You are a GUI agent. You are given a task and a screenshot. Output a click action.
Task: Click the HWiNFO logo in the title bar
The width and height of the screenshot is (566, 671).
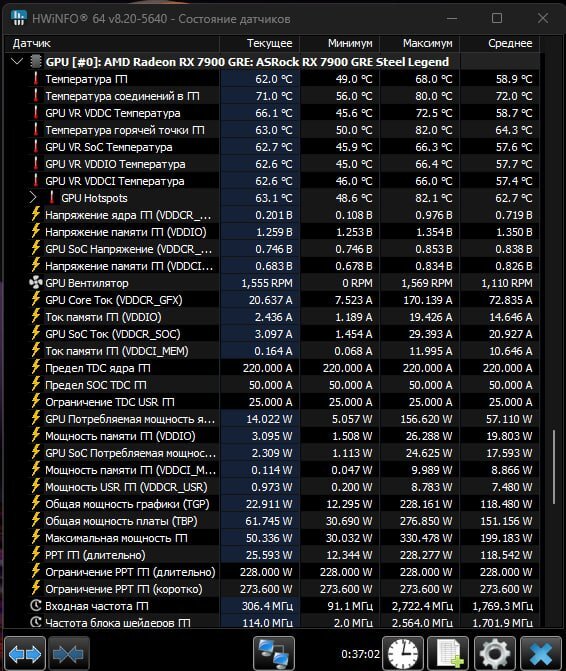point(19,18)
